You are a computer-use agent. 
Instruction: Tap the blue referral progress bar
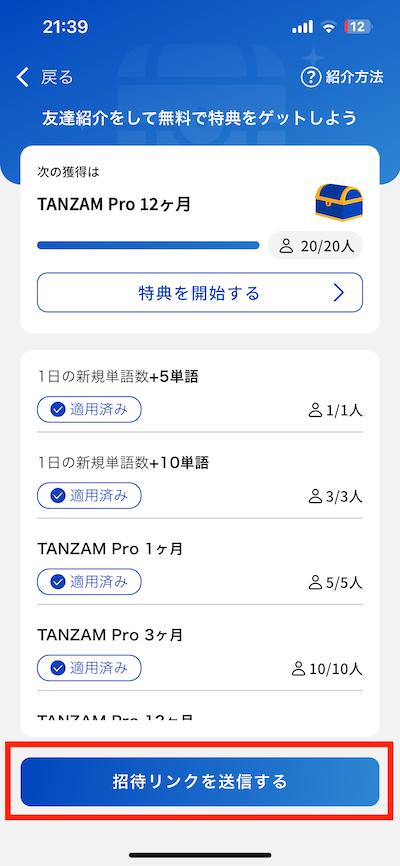pyautogui.click(x=148, y=245)
